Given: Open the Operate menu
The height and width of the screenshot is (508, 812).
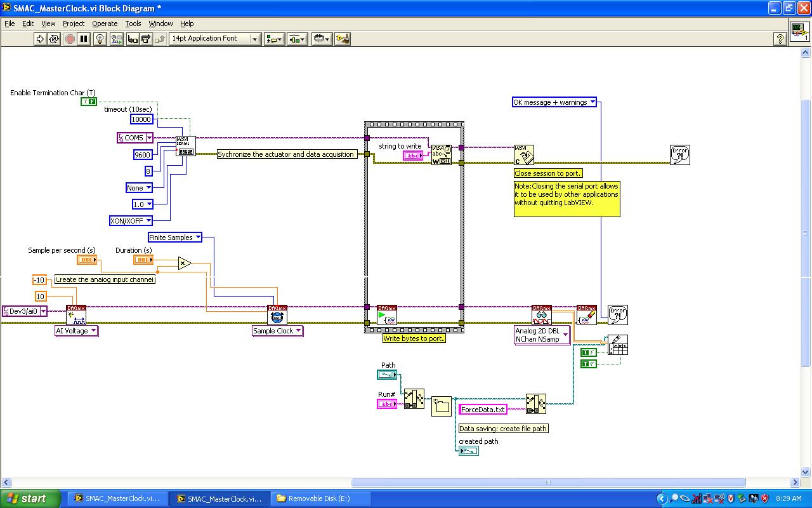Looking at the screenshot, I should point(105,23).
